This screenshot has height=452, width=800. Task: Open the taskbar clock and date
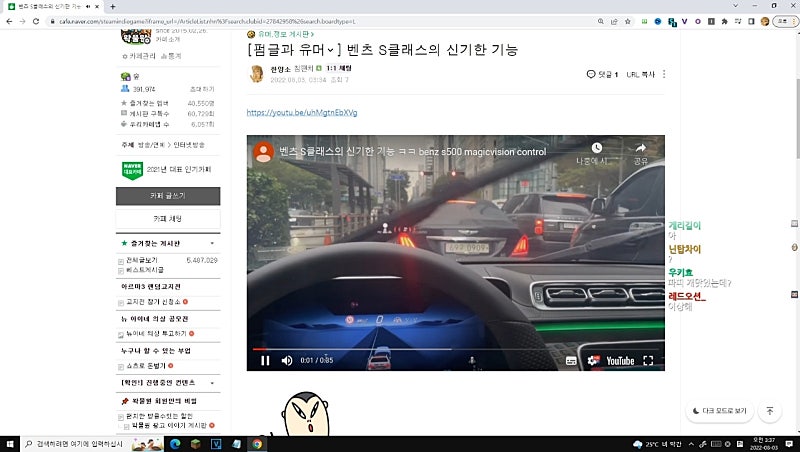(764, 444)
